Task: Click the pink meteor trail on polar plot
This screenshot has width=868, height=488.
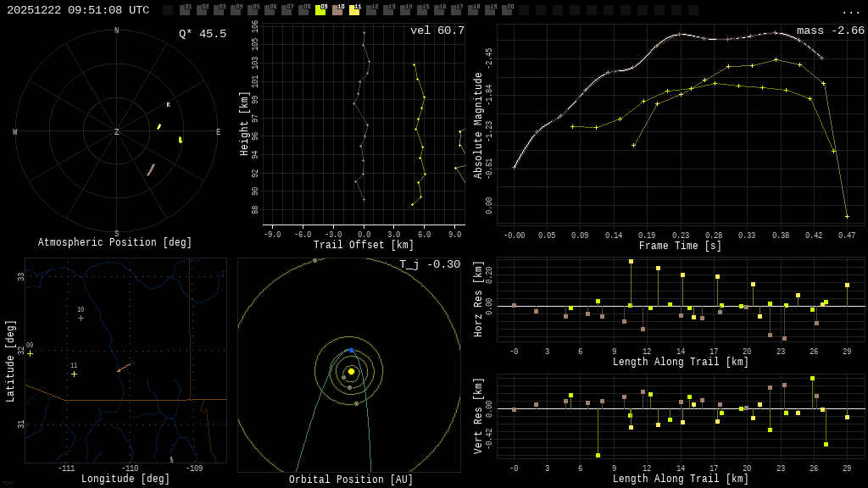Action: (x=151, y=169)
